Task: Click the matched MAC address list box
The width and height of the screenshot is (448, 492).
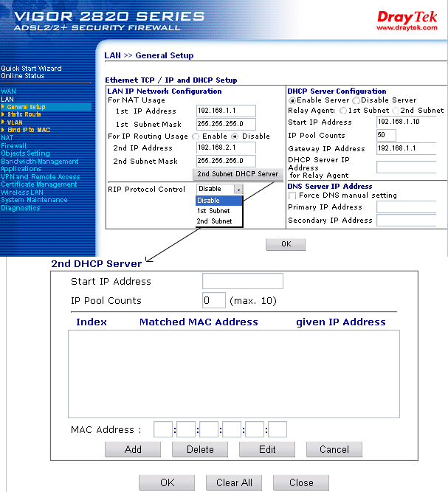Action: click(x=234, y=374)
